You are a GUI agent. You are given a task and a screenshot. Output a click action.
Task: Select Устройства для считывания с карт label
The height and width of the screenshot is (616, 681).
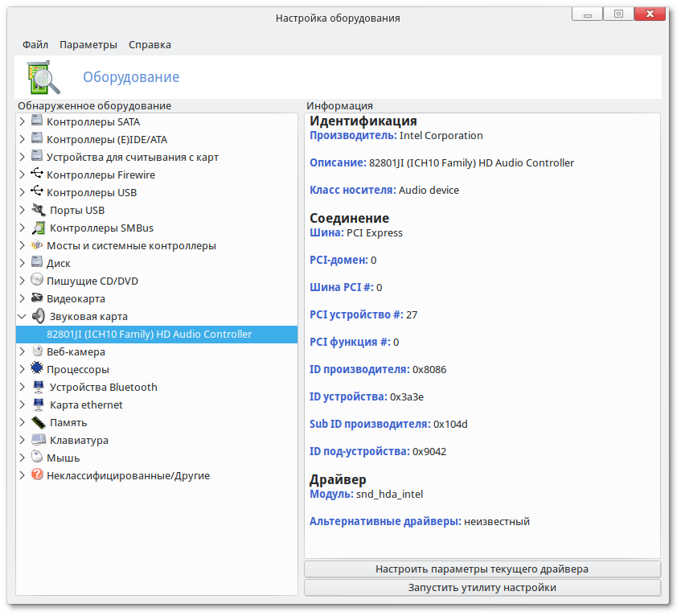tap(133, 158)
